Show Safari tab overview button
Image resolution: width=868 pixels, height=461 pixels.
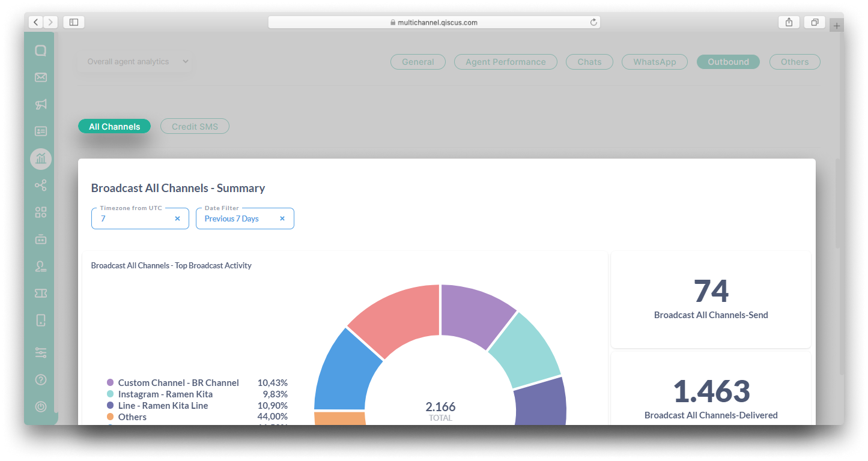815,22
